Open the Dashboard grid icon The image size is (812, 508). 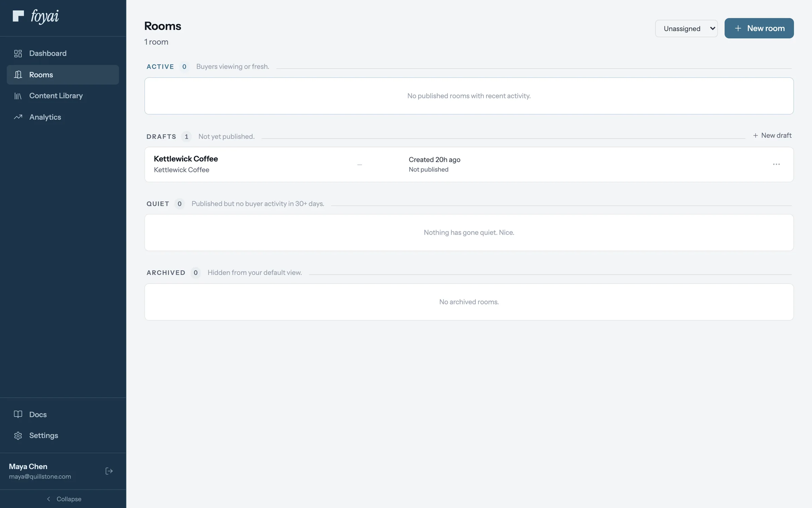(18, 54)
